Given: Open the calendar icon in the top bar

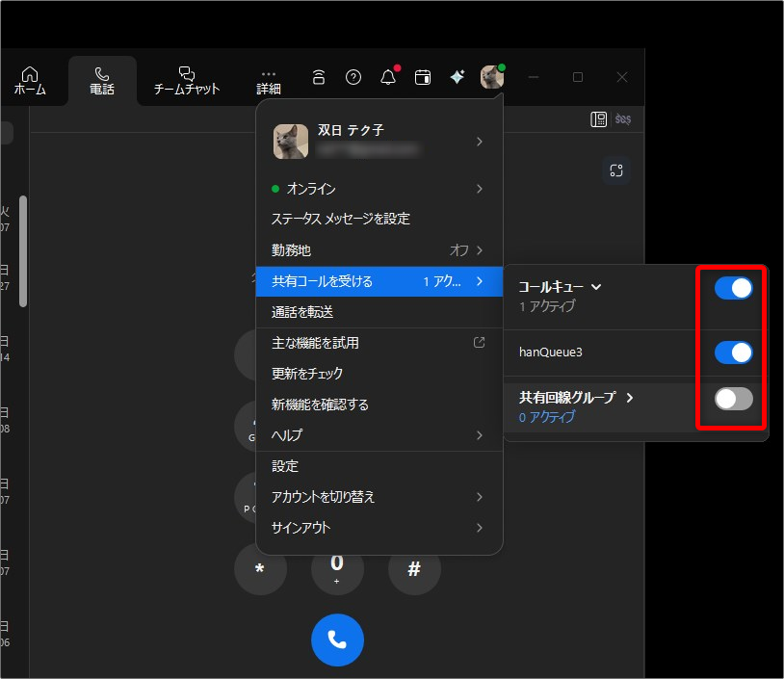Looking at the screenshot, I should click(x=422, y=77).
